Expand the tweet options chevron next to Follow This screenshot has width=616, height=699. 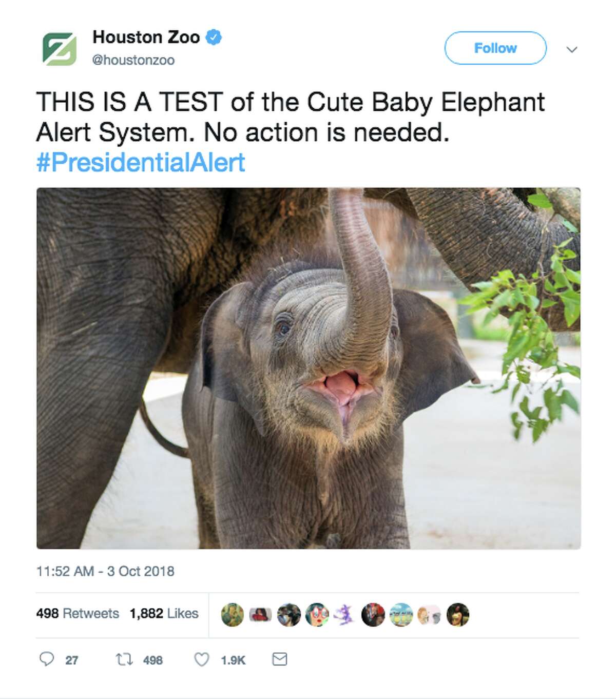pos(572,48)
